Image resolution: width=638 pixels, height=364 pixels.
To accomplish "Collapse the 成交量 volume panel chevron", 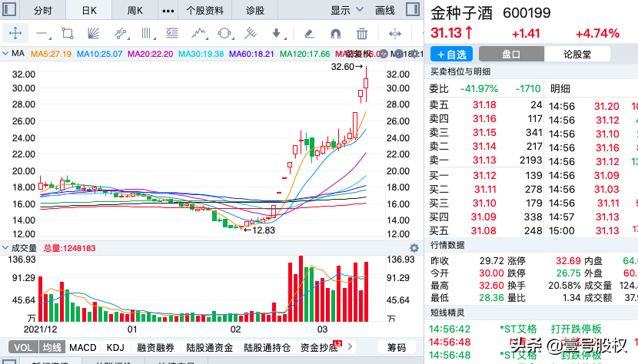I will [5, 248].
